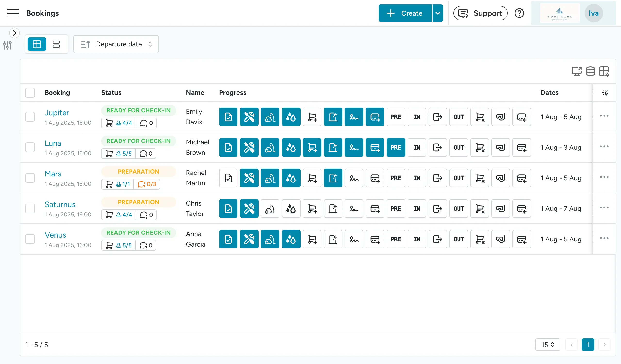Viewport: 621px width, 364px height.
Task: Toggle the select-all checkbox in table header
Action: (x=30, y=93)
